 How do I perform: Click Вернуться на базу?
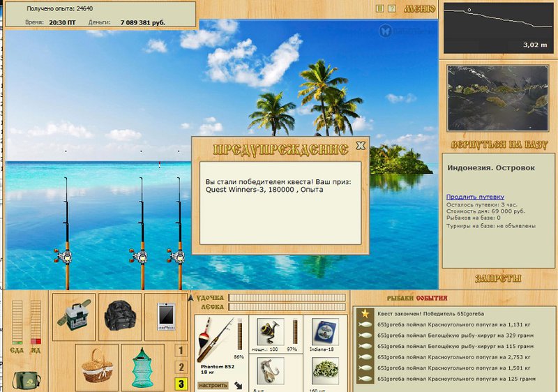(499, 144)
